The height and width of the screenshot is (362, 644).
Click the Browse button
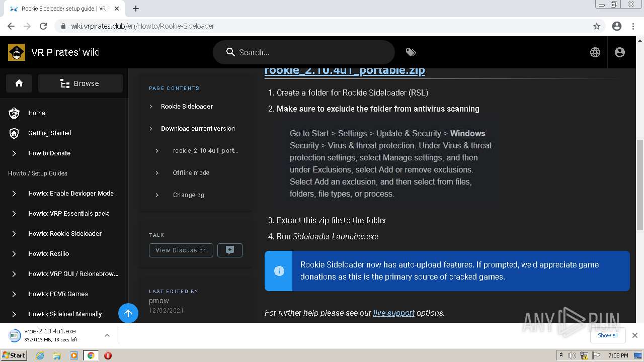80,83
